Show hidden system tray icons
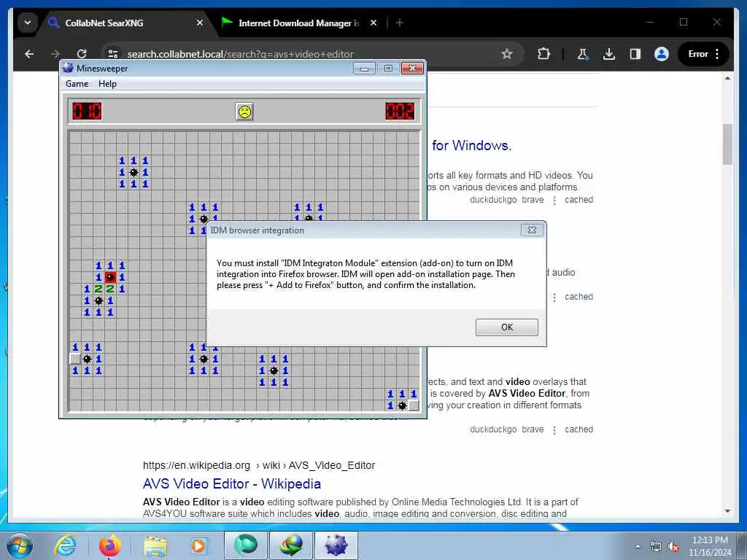747x560 pixels. point(638,546)
